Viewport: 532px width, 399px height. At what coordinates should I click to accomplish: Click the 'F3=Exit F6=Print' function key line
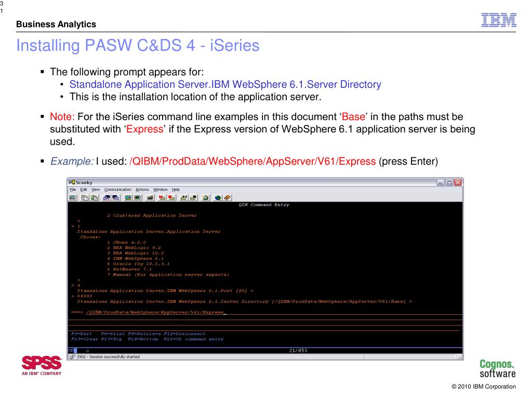138,334
